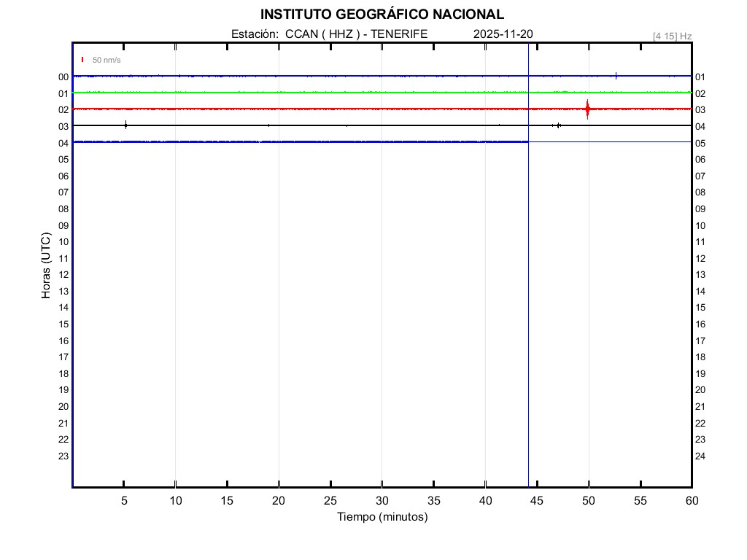The image size is (747, 560).
Task: Click the Tiempo (minutos) axis label
Action: click(382, 517)
